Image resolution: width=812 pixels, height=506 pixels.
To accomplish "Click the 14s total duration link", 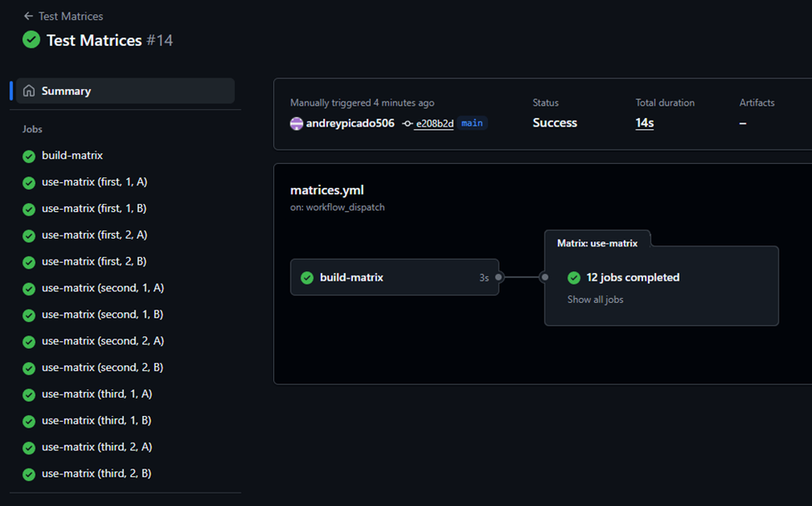I will coord(644,123).
